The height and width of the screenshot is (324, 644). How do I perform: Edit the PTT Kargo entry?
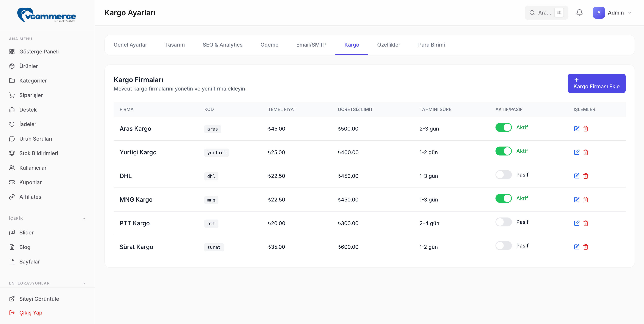pos(577,223)
